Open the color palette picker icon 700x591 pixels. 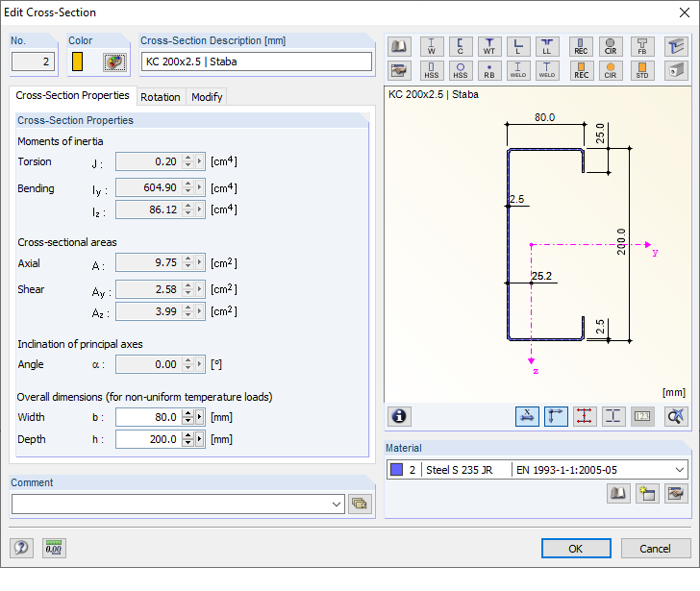[x=114, y=62]
